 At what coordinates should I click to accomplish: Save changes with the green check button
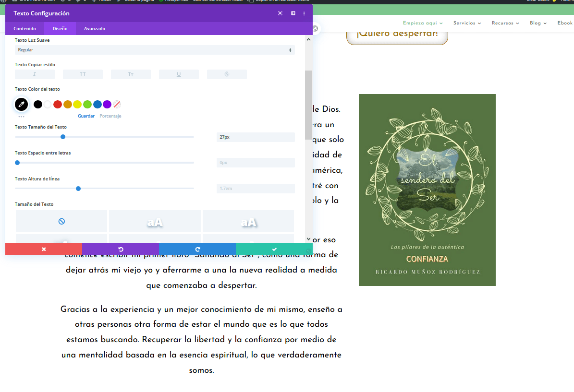pos(274,249)
